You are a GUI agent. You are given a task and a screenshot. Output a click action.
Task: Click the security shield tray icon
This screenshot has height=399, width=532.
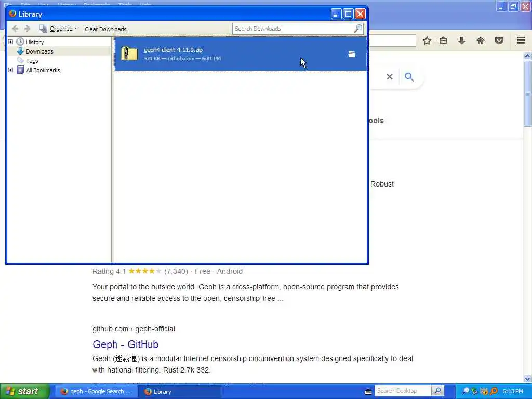pos(484,391)
